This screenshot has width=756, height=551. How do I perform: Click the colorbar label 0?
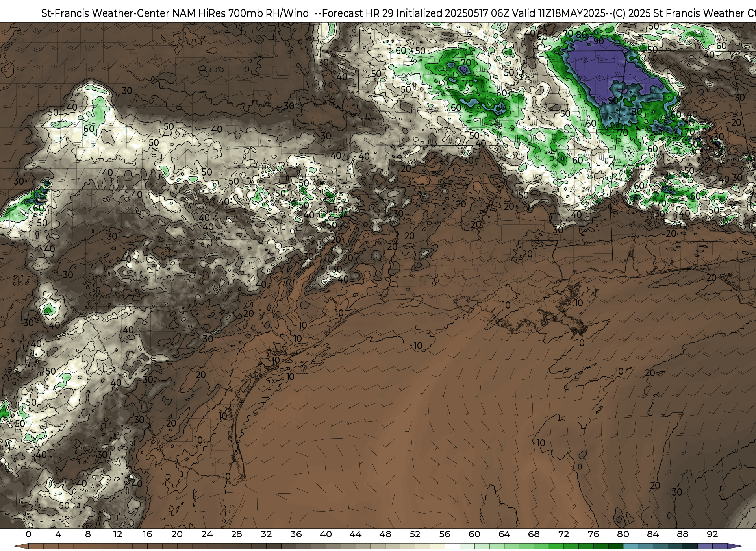click(28, 534)
